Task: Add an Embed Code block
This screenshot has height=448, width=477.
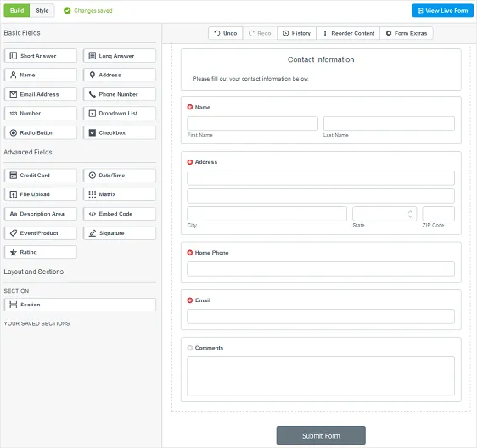Action: point(119,214)
